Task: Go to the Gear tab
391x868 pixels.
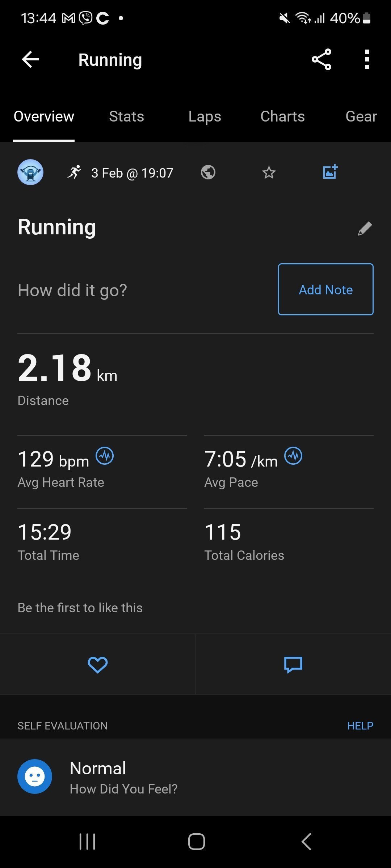Action: (x=361, y=116)
